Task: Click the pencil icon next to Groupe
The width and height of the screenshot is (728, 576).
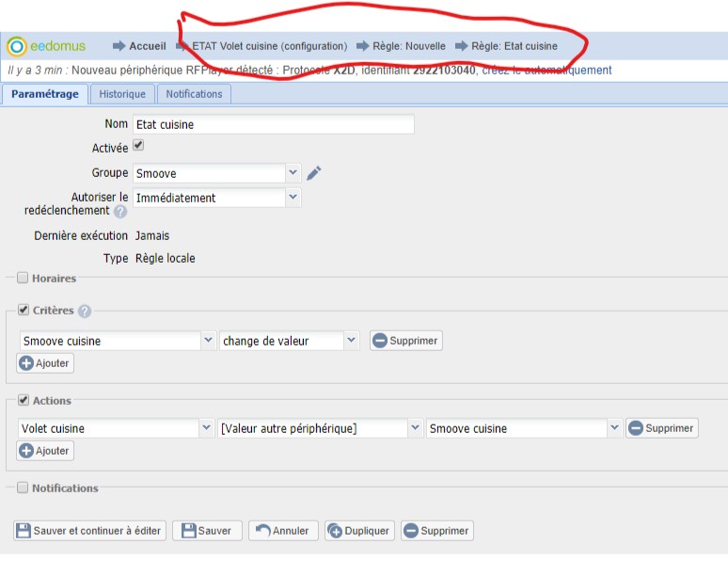Action: [x=314, y=172]
